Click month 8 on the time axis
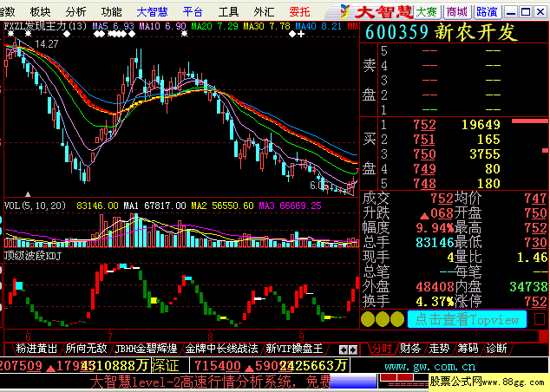The width and height of the screenshot is (550, 392). coord(210,337)
